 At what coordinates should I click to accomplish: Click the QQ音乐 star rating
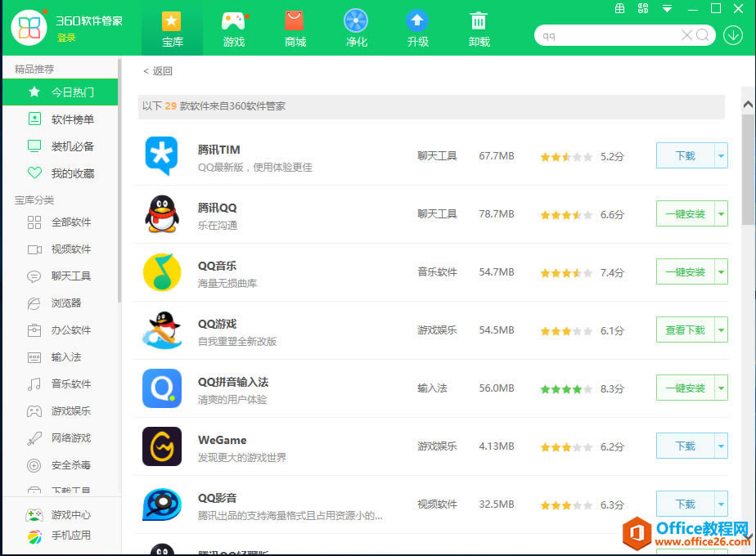coord(566,273)
